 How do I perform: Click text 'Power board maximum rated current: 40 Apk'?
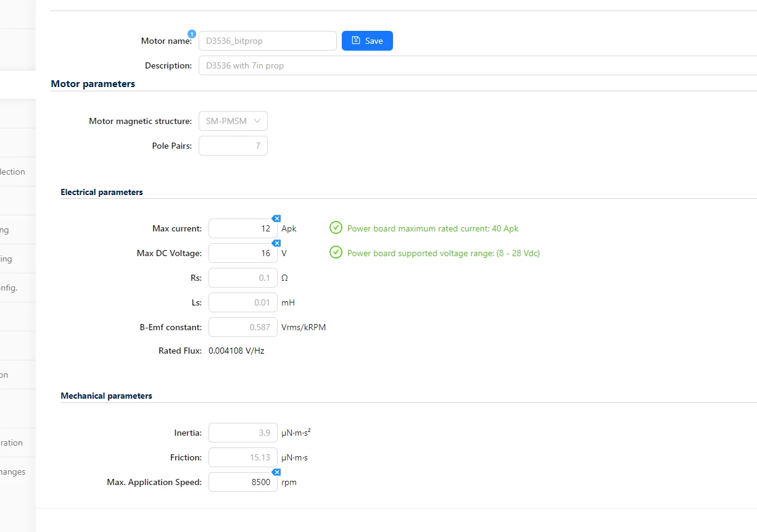(433, 228)
